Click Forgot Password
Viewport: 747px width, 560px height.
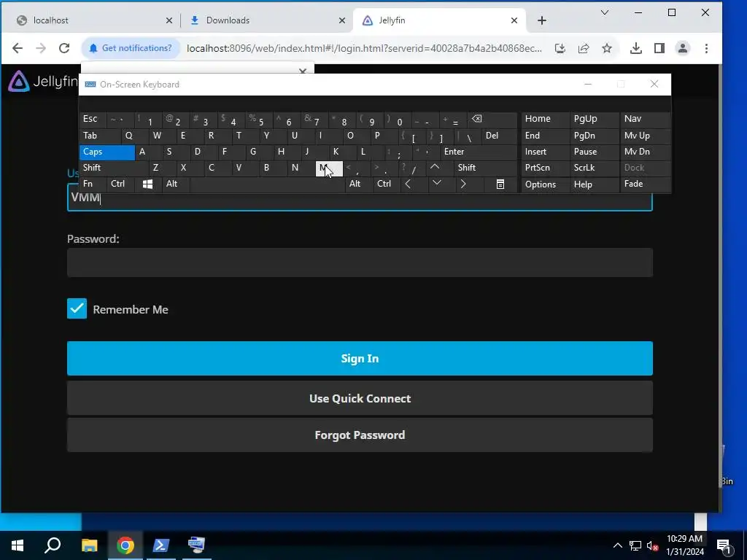click(x=360, y=435)
